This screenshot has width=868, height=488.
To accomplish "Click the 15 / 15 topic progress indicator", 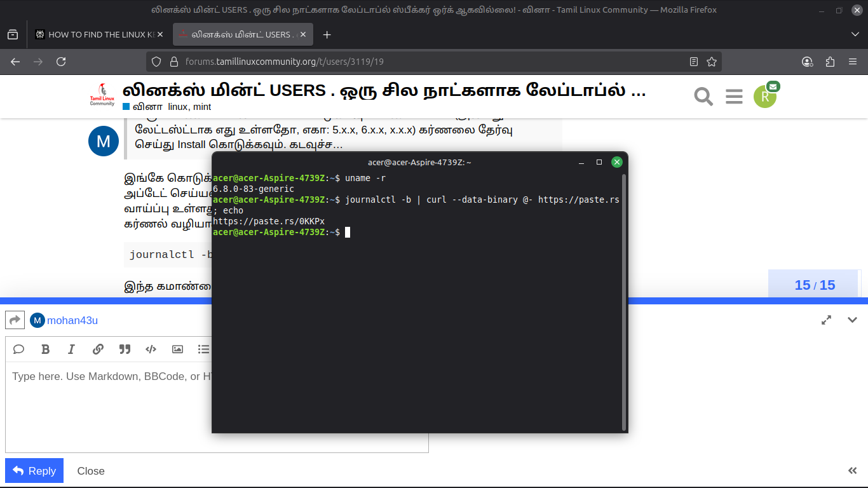I will 815,285.
